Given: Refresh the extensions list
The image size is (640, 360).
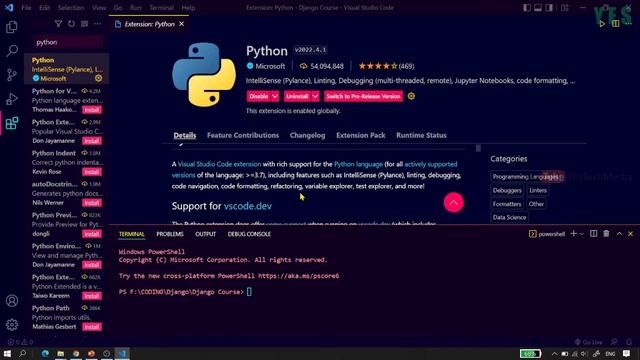Looking at the screenshot, I should (71, 24).
